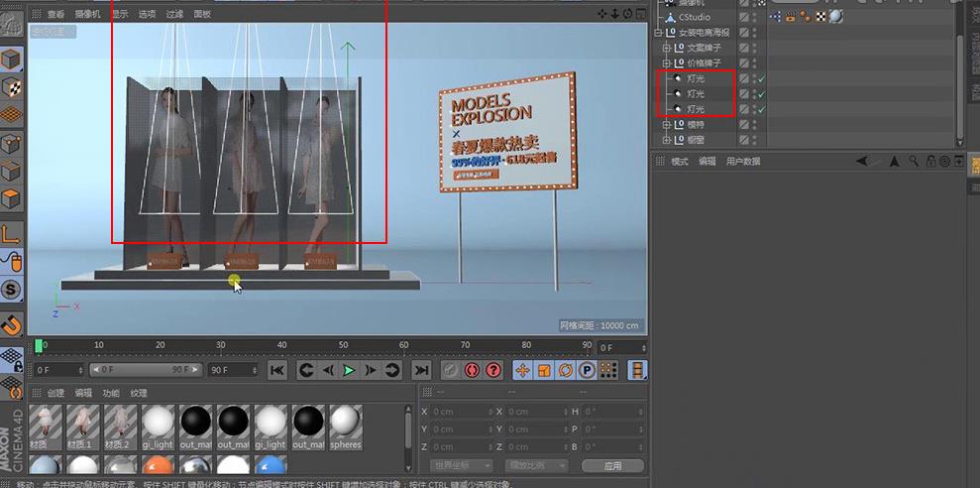This screenshot has width=980, height=488.
Task: Open the 选项 viewport menu
Action: click(x=147, y=13)
